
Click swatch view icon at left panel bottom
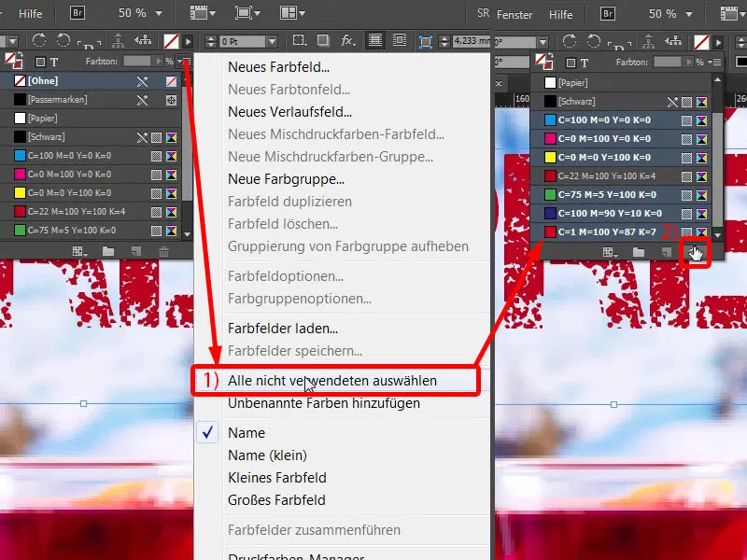pos(79,251)
